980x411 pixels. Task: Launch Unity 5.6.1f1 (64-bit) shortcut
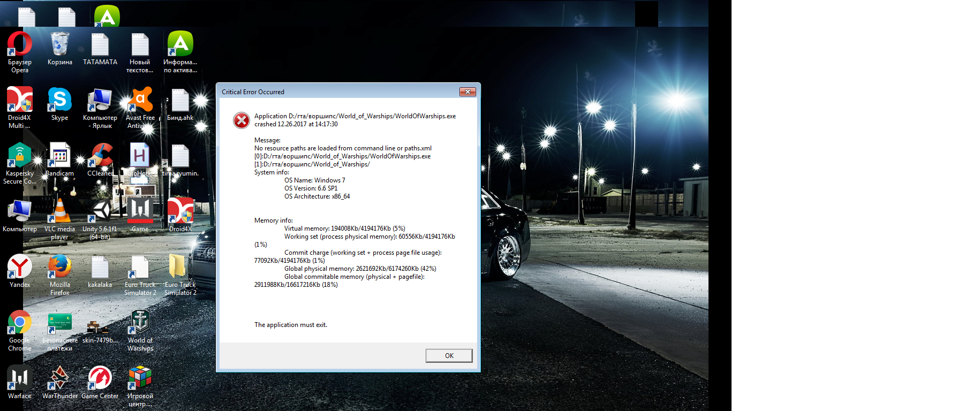pyautogui.click(x=100, y=211)
